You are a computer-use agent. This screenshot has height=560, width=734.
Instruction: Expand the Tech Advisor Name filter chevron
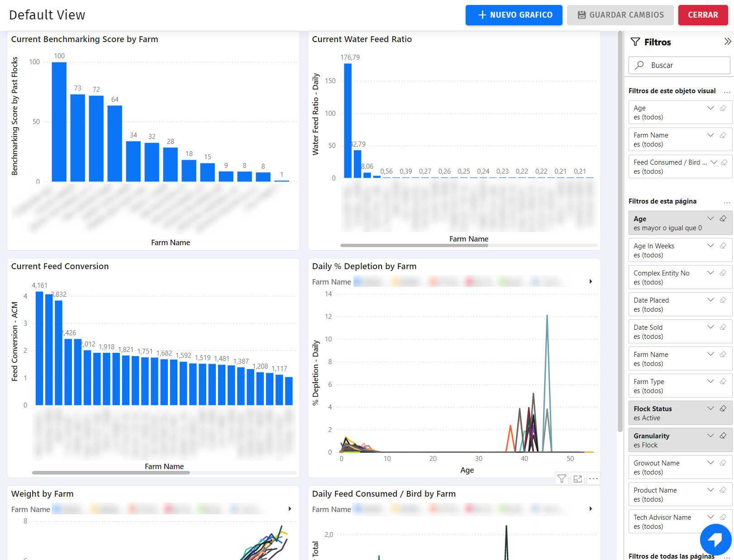710,517
